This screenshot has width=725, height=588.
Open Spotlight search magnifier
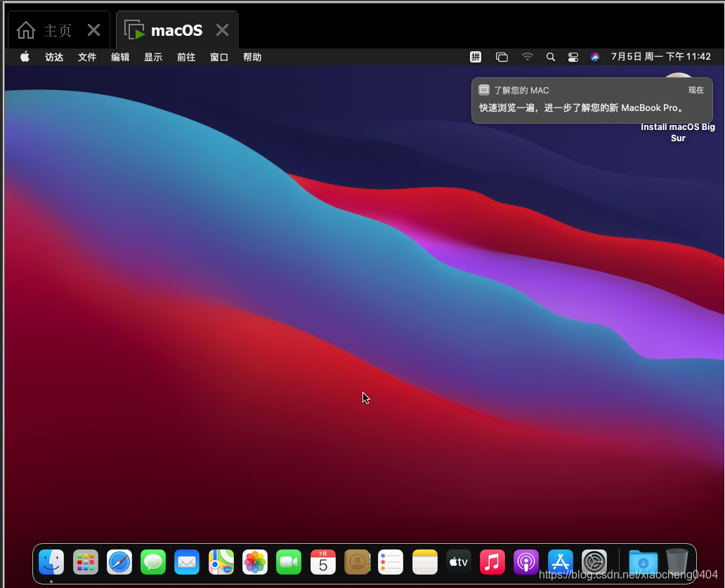point(550,57)
